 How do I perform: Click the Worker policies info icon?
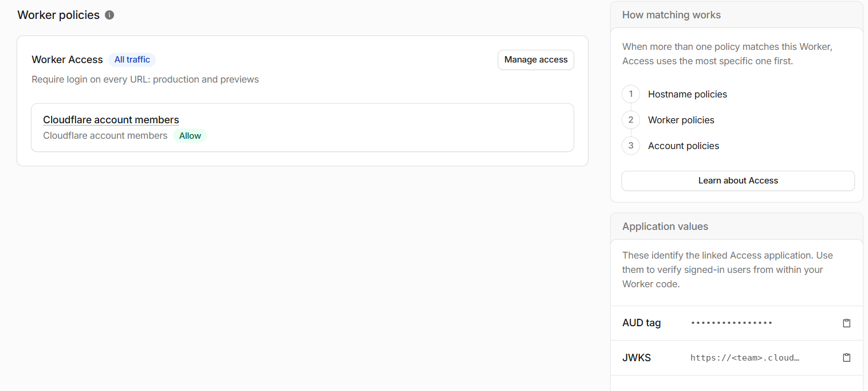[109, 15]
